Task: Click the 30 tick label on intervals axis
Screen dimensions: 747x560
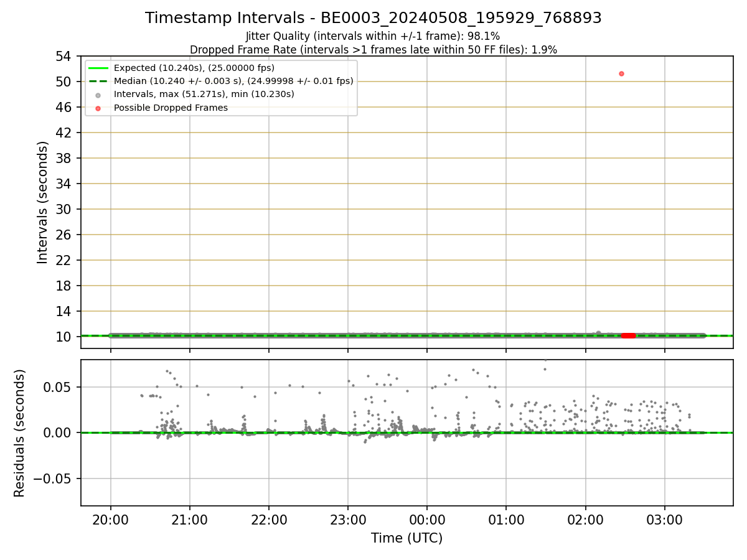Action: (65, 209)
